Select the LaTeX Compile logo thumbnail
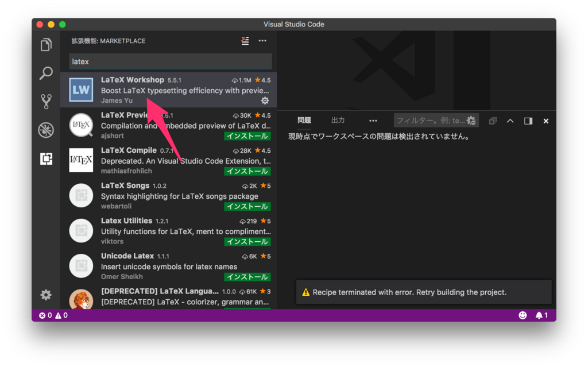 pyautogui.click(x=81, y=160)
